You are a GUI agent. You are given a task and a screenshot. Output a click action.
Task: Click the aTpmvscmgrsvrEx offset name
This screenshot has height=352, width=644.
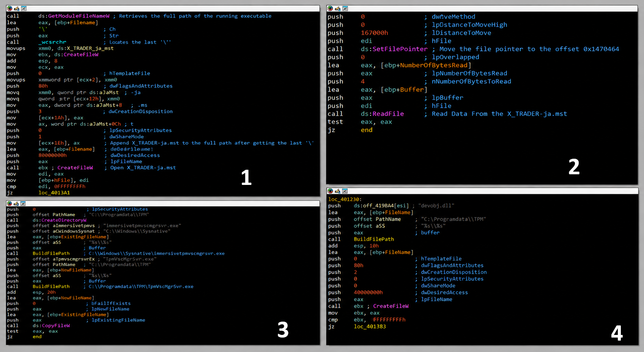tap(74, 259)
